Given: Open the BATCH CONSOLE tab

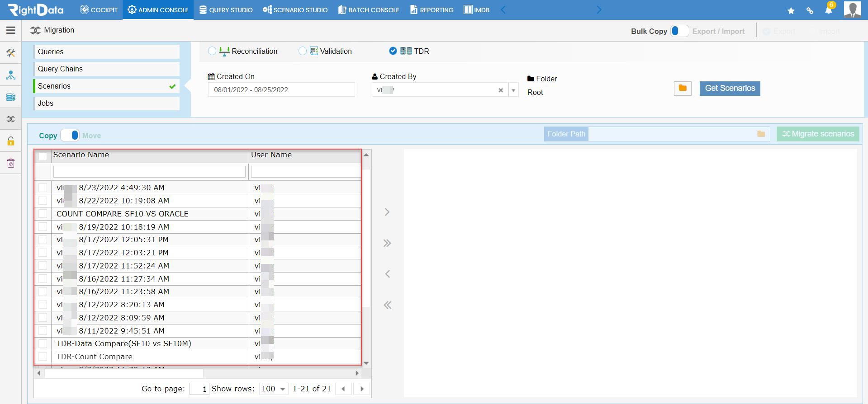Looking at the screenshot, I should point(369,10).
